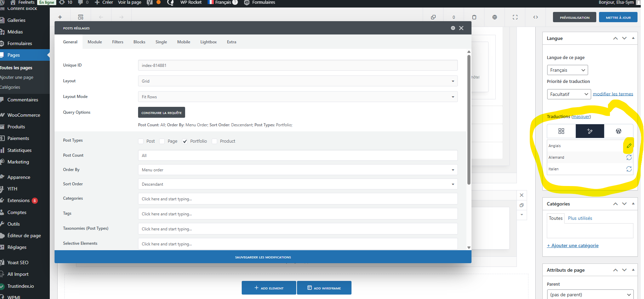Viewport: 644px width, 299px height.
Task: Close the Posts Réglages dialog
Action: [461, 28]
